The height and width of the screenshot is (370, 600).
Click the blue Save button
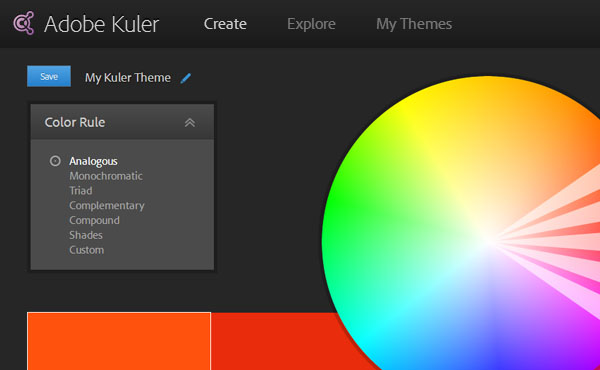(49, 76)
